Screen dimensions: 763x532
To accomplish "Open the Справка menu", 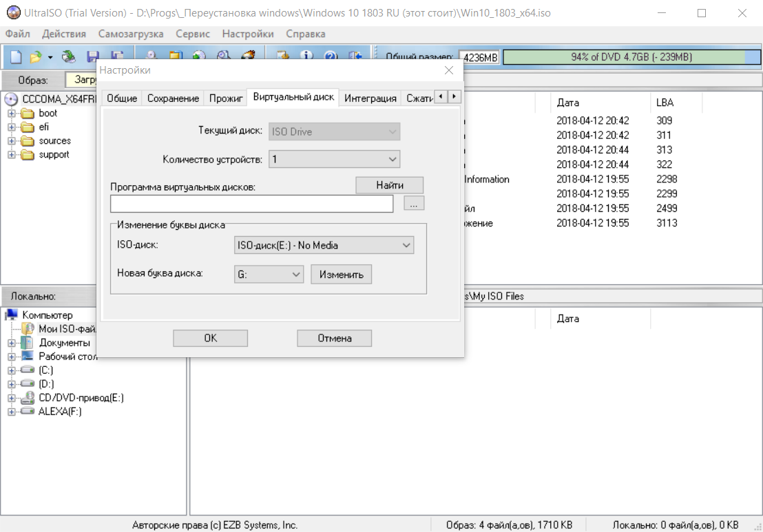I will point(306,34).
